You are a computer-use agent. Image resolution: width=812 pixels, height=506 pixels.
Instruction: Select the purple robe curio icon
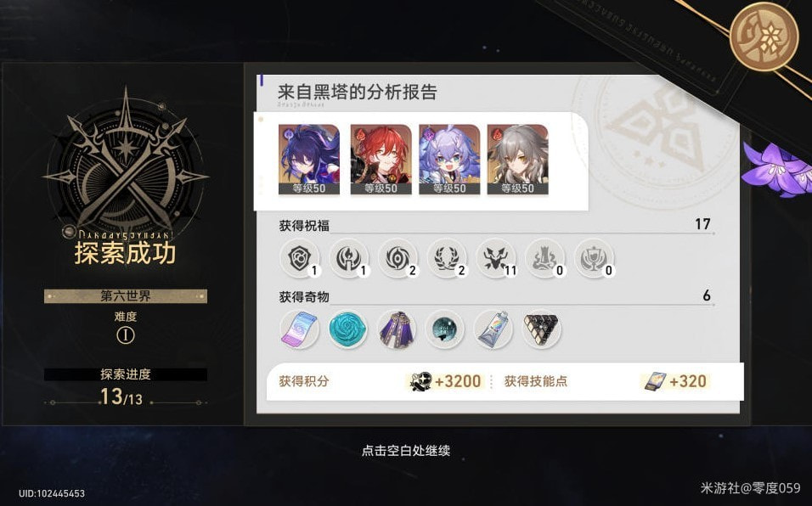396,329
